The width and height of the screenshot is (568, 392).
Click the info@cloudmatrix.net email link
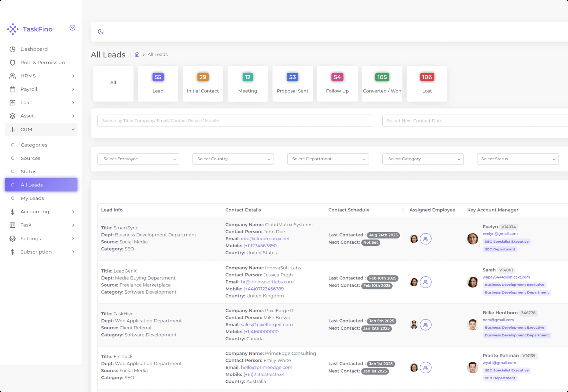(265, 239)
